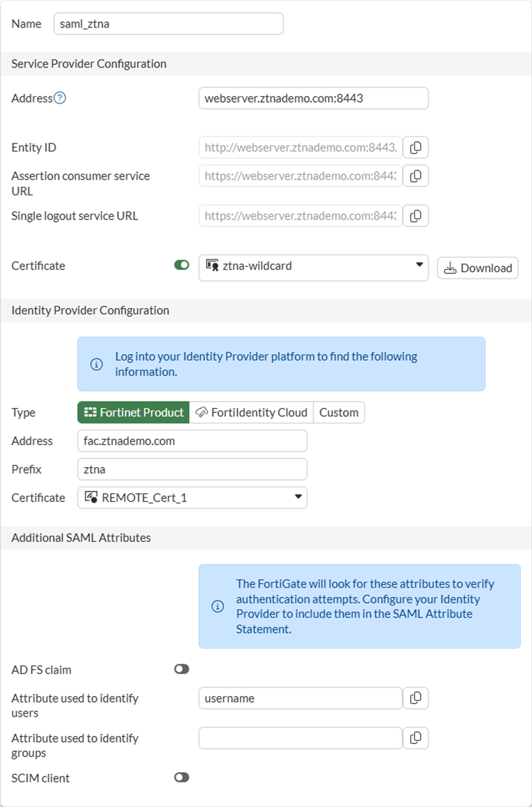Click the info icon in Identity Provider notice
This screenshot has height=807, width=532.
97,364
